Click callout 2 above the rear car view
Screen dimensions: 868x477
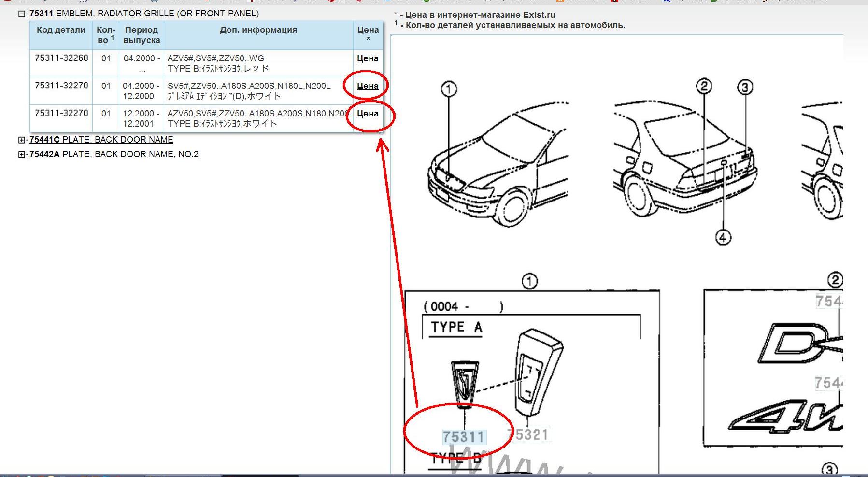[704, 87]
